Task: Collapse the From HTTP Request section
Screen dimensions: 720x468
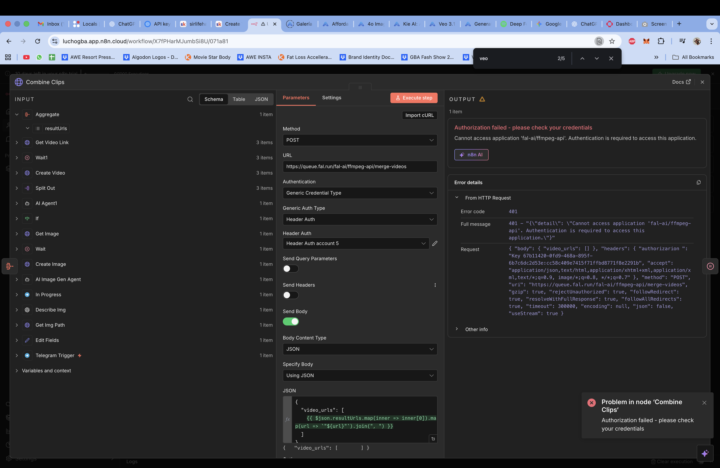Action: click(x=456, y=197)
